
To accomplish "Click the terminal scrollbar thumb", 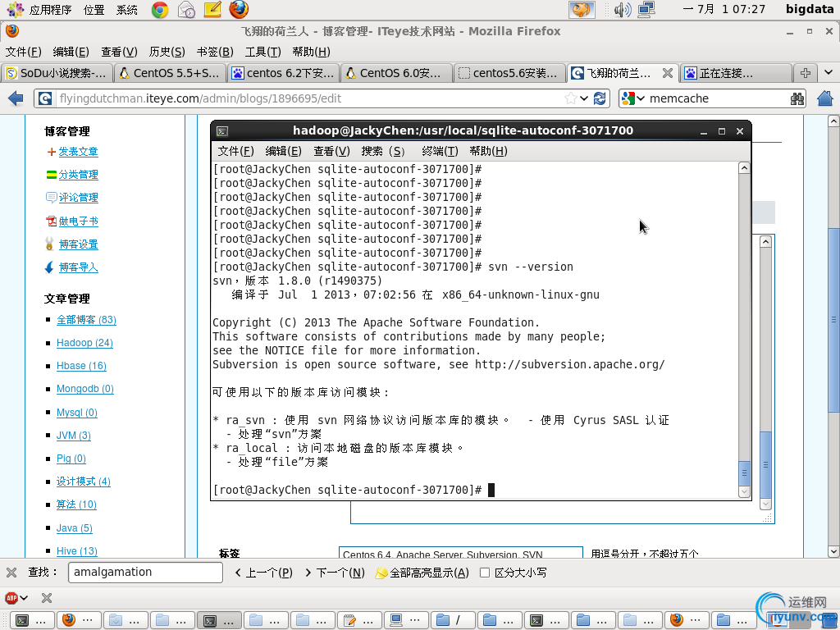I will point(744,473).
